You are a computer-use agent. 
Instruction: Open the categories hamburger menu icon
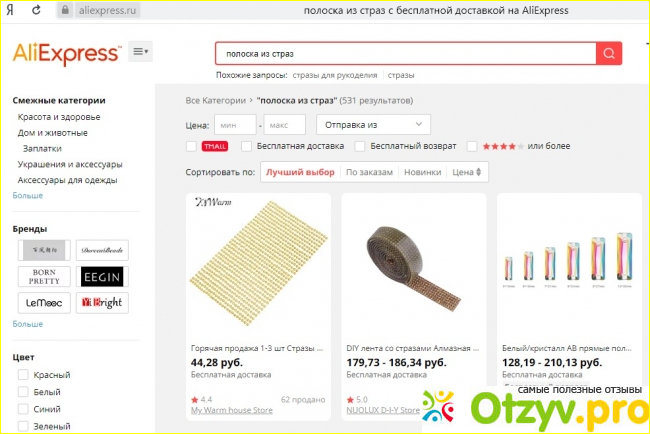(141, 51)
